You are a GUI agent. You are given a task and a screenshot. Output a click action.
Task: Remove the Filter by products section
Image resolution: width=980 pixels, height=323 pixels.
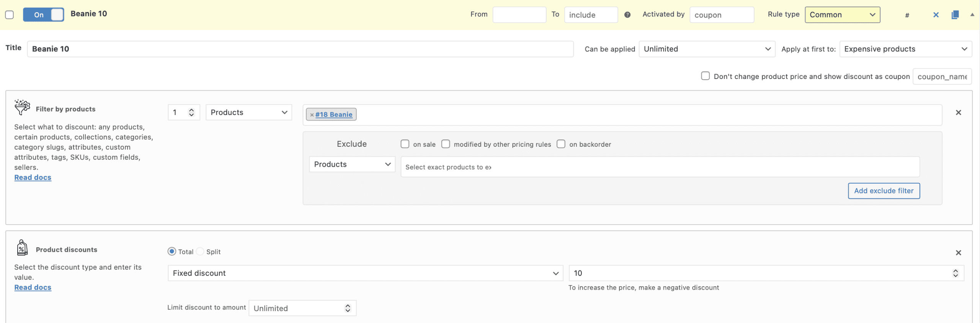pyautogui.click(x=958, y=113)
